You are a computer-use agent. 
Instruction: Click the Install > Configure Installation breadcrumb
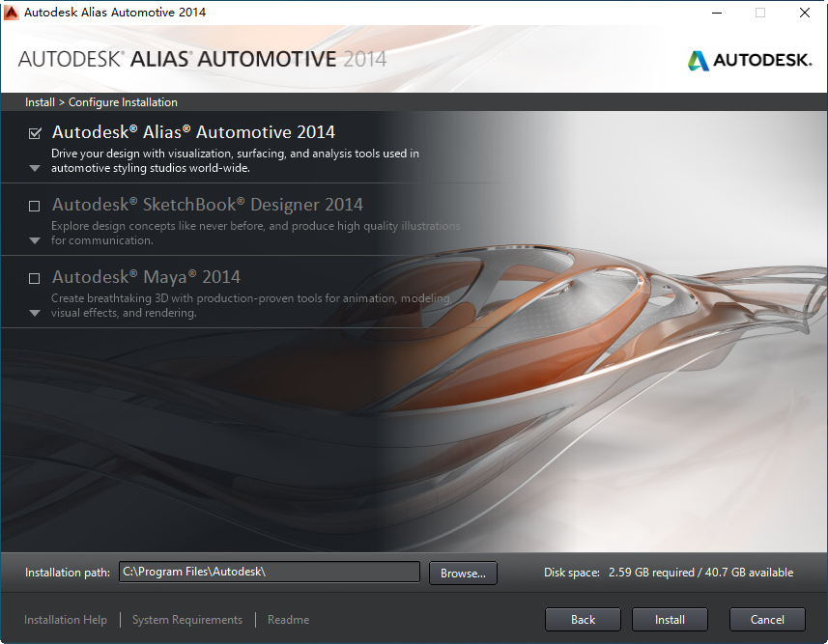pos(101,102)
